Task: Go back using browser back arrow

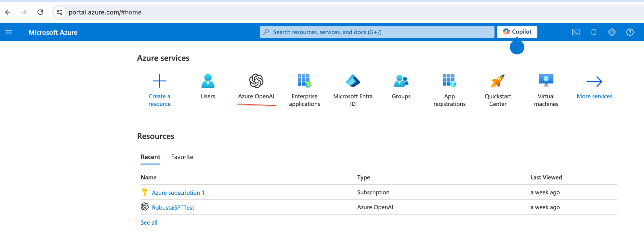Action: point(8,12)
